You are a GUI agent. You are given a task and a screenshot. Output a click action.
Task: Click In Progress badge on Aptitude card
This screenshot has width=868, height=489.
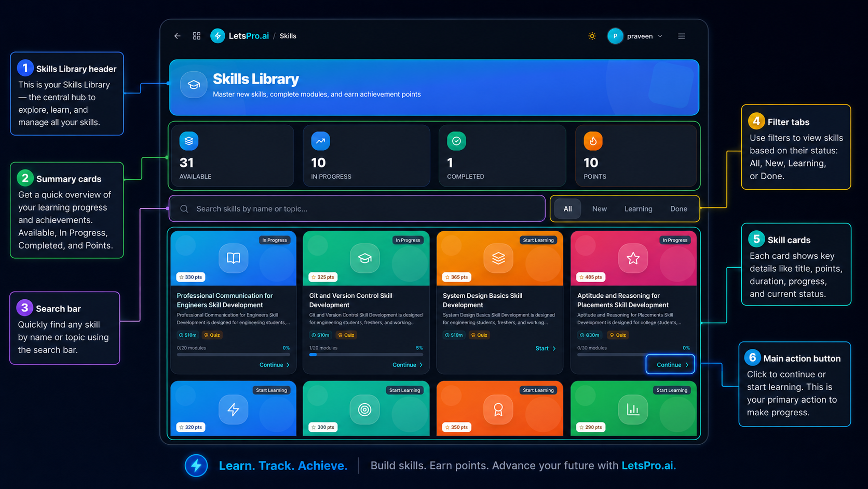(675, 240)
